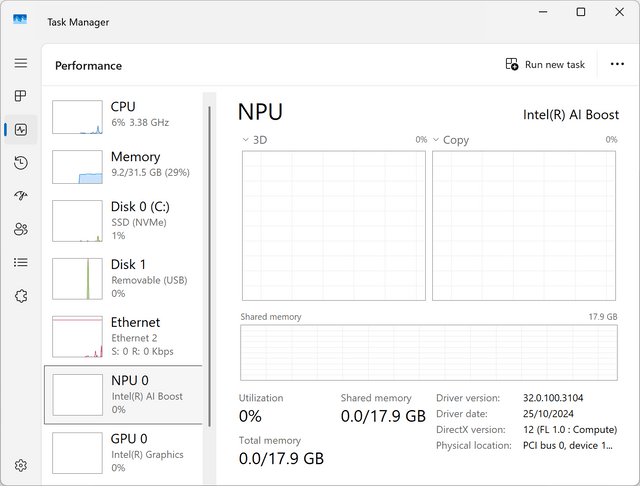Open the Details page icon
Viewport: 640px width, 486px height.
tap(21, 262)
